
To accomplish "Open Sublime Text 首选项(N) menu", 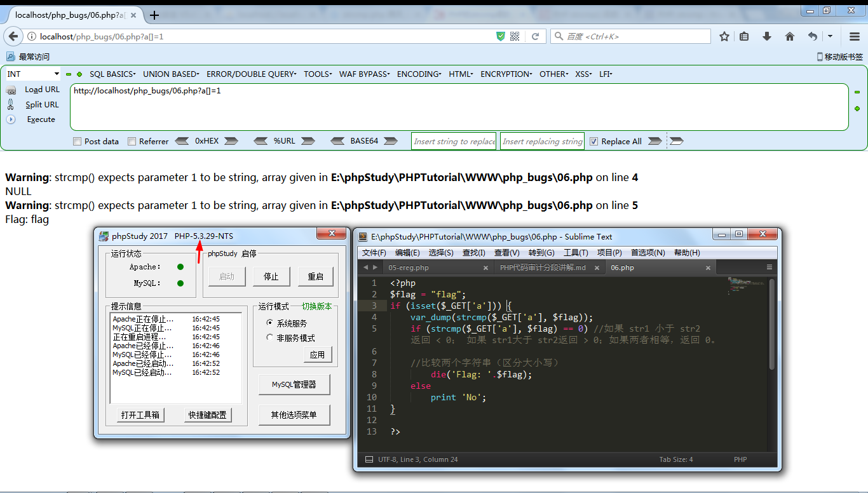I will coord(648,253).
